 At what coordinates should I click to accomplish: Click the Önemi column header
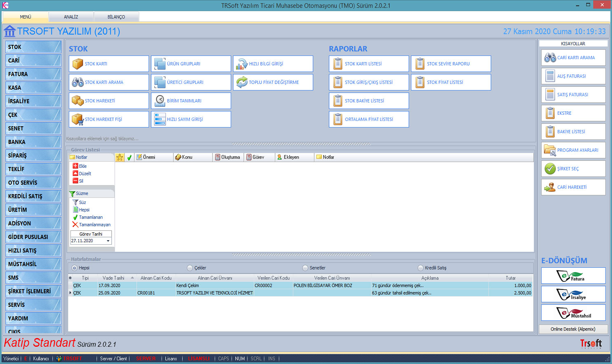[x=154, y=157]
